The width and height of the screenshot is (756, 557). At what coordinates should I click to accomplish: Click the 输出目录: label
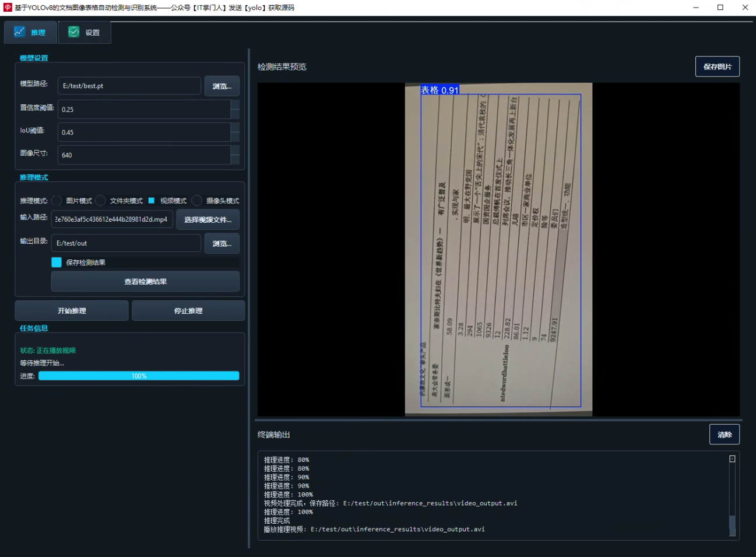34,241
